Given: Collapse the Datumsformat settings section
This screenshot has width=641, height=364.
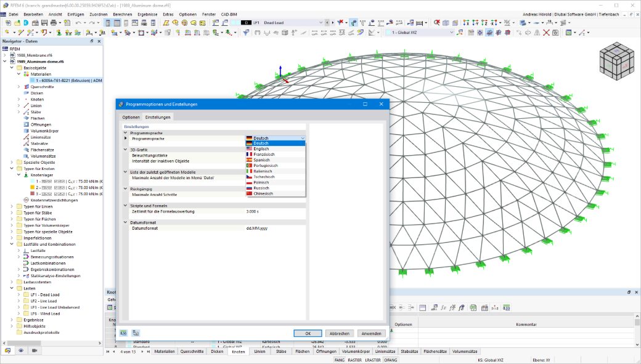Looking at the screenshot, I should 126,222.
